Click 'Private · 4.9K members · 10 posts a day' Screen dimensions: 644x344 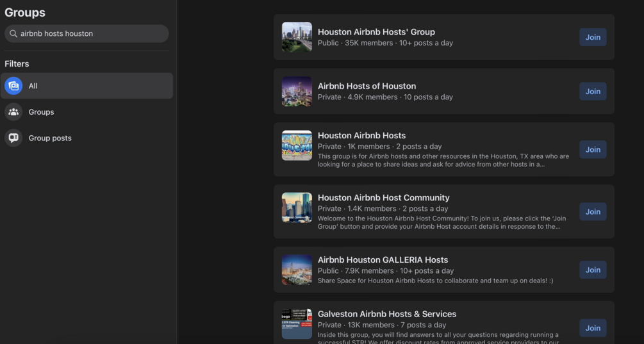tap(385, 97)
